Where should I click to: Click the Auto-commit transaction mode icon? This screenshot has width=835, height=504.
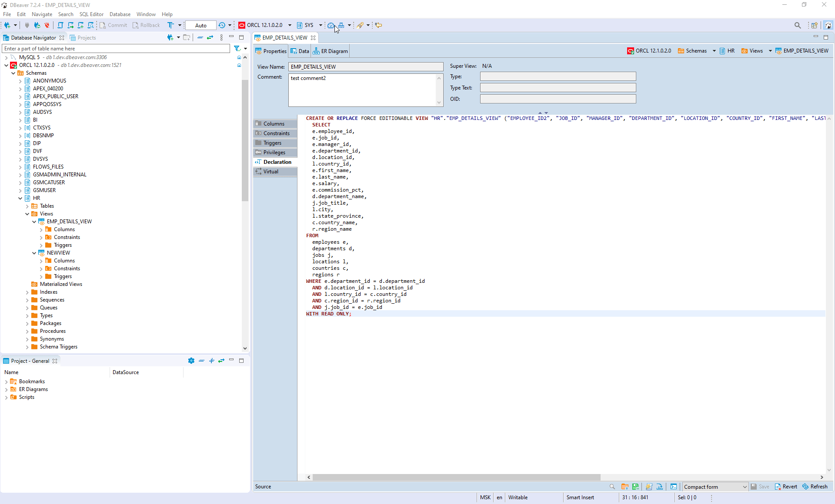pos(171,25)
